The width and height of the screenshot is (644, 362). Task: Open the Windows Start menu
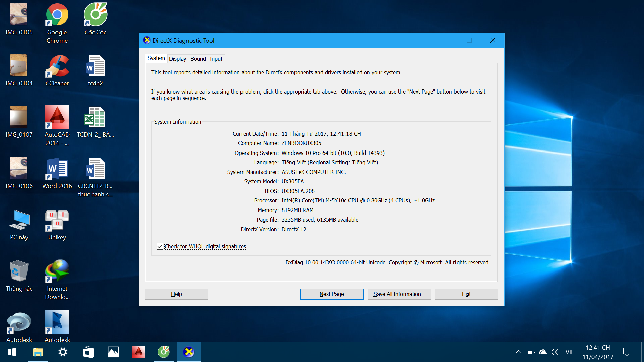point(12,352)
